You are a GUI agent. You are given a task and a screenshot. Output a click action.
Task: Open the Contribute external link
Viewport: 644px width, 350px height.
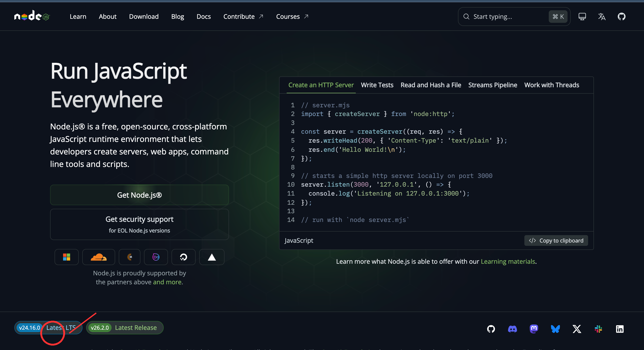tap(243, 17)
